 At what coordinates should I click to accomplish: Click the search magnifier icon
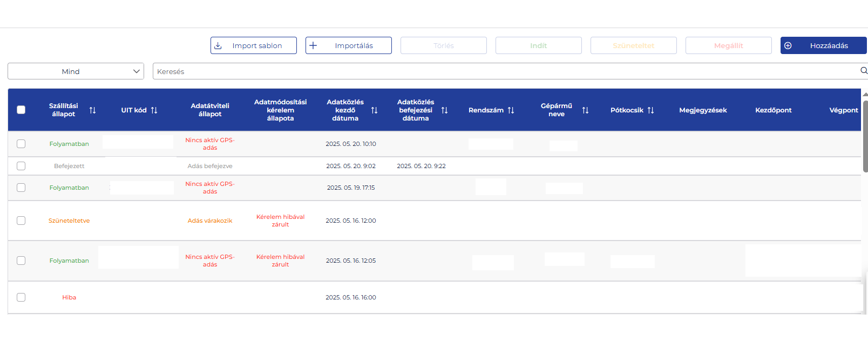coord(863,71)
